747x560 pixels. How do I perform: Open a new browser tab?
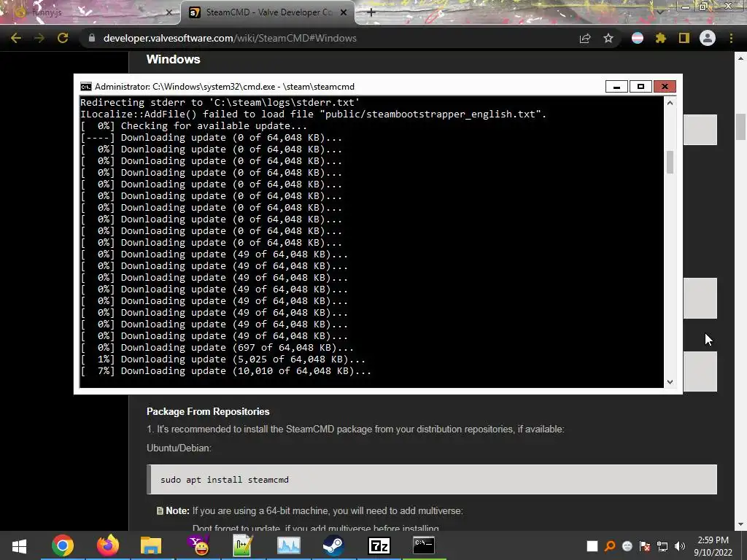click(x=371, y=12)
